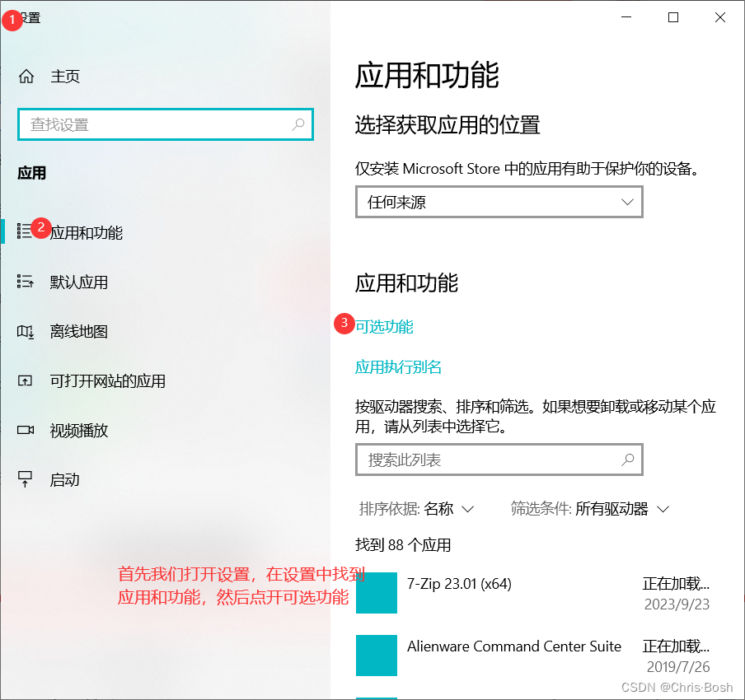
Task: Click the 离线地图 map icon
Action: click(26, 332)
